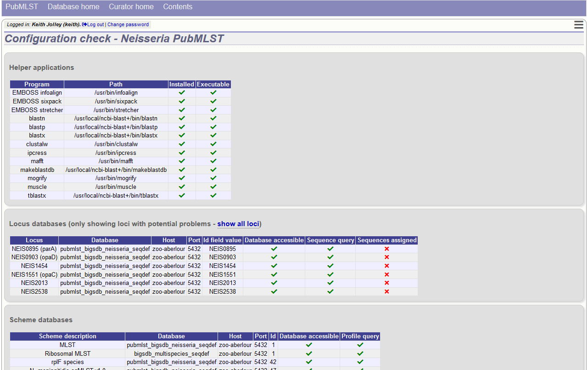This screenshot has height=370, width=588.
Task: Click Installed checkmark for blastn
Action: pos(182,118)
